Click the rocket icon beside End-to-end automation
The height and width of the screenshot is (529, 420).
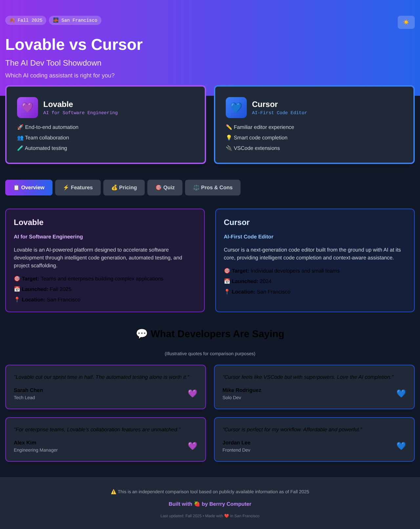[x=20, y=127]
